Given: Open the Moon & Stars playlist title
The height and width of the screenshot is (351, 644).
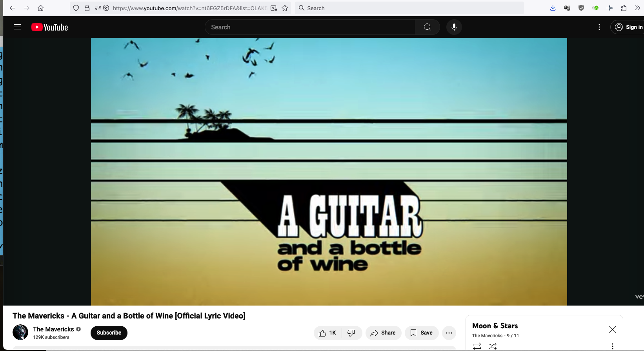Looking at the screenshot, I should 495,326.
